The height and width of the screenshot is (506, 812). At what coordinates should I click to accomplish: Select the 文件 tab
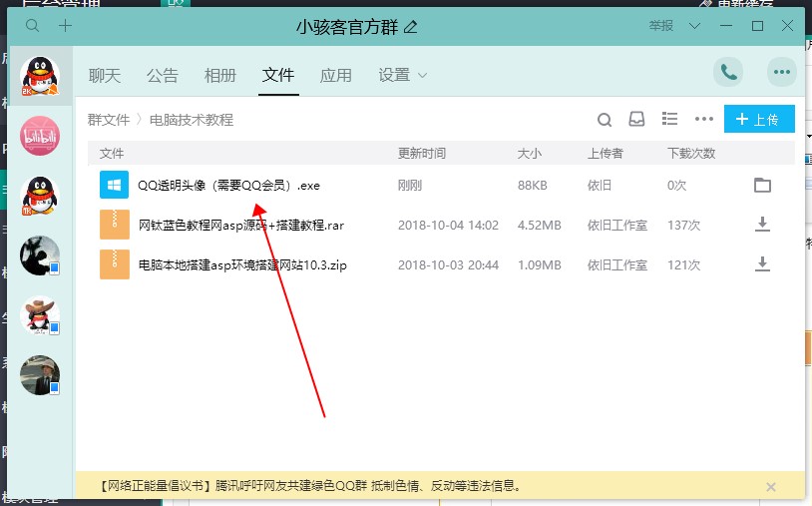(x=278, y=75)
